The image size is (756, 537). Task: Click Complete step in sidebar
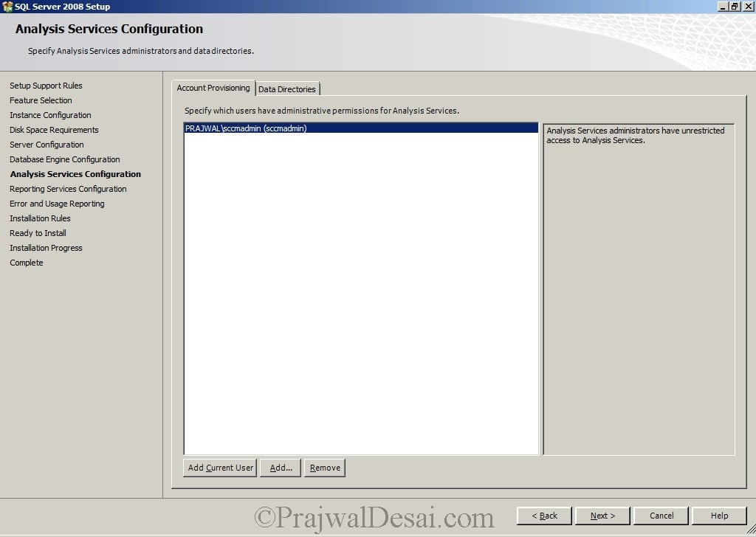[27, 263]
